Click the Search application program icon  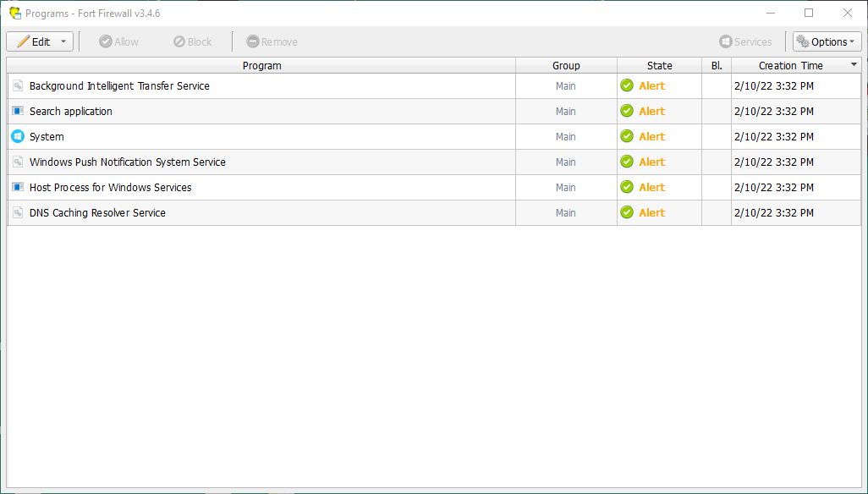(18, 111)
